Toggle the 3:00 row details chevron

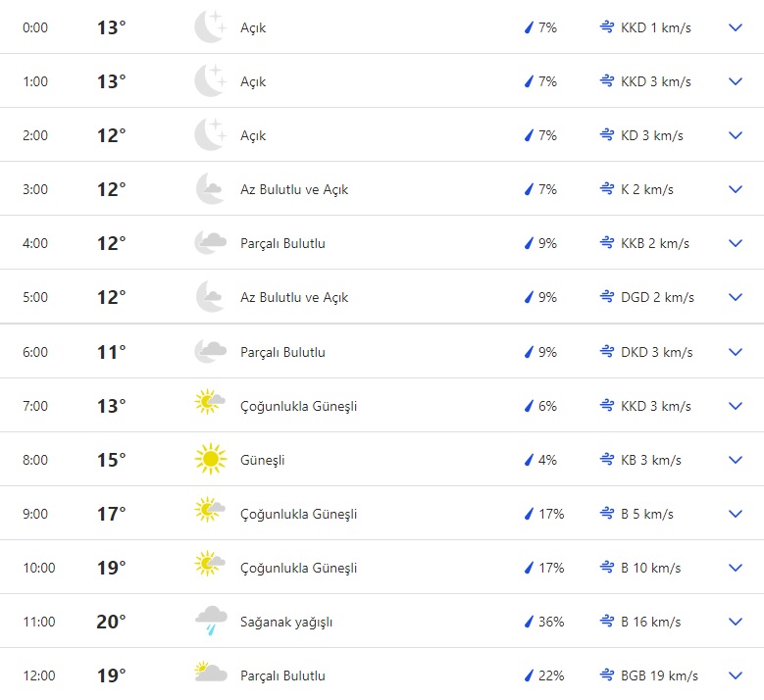point(736,189)
